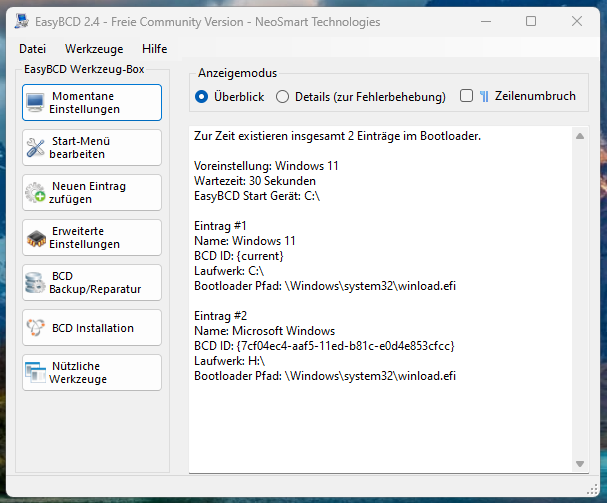This screenshot has width=607, height=503.
Task: Click the pilcrow icon beside Zeilenumbruch
Action: pos(484,96)
